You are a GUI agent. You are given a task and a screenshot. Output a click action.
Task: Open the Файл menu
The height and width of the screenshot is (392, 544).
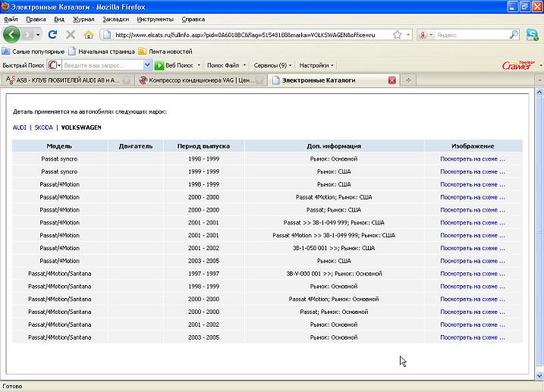[x=11, y=20]
